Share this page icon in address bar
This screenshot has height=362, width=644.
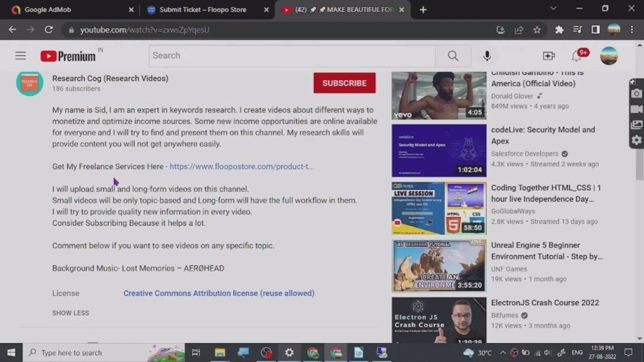coord(519,30)
